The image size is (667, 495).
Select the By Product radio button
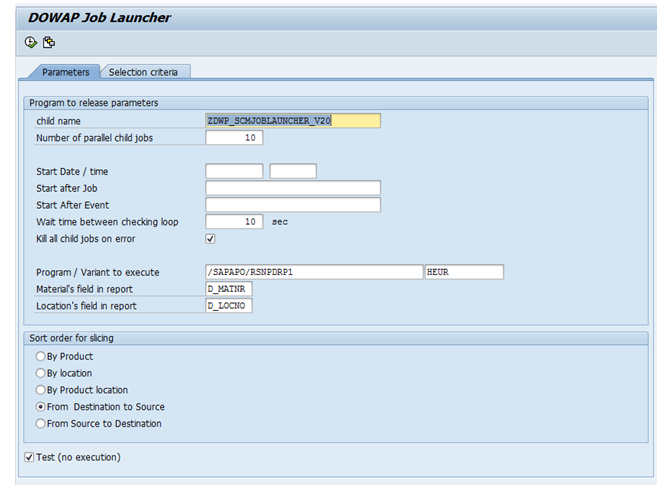(40, 356)
